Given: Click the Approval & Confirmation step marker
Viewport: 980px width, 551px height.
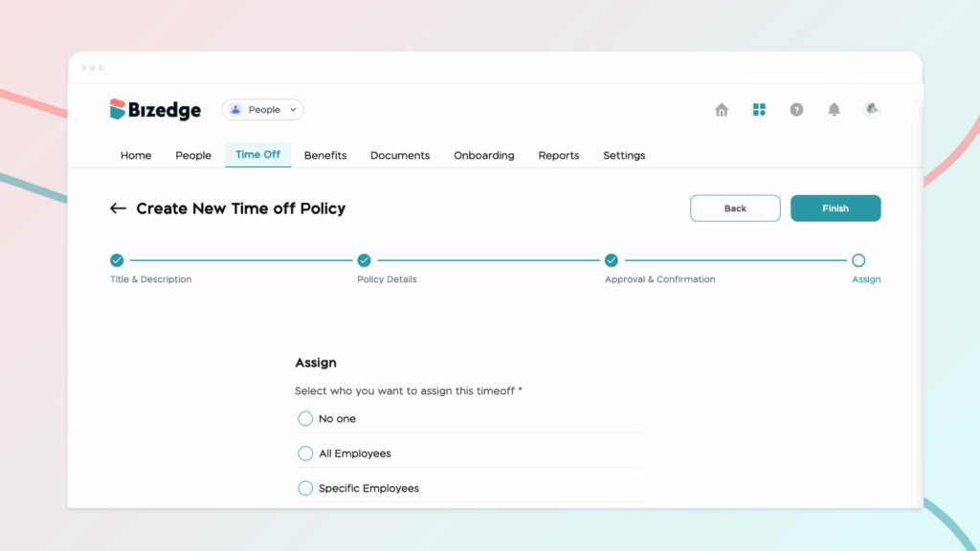Looking at the screenshot, I should coord(612,260).
